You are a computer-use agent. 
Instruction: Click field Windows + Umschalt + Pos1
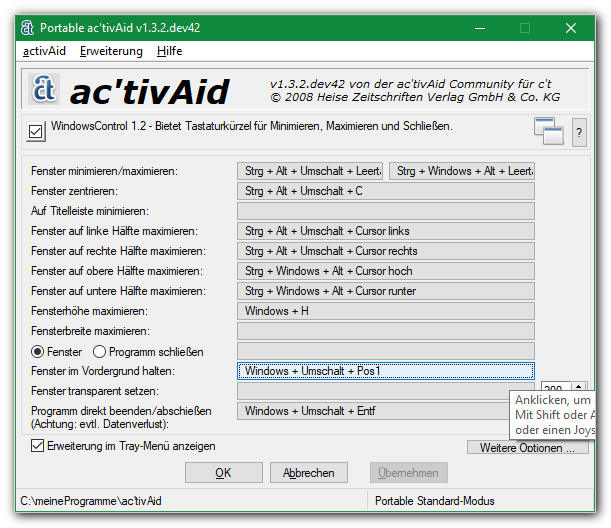coord(386,371)
